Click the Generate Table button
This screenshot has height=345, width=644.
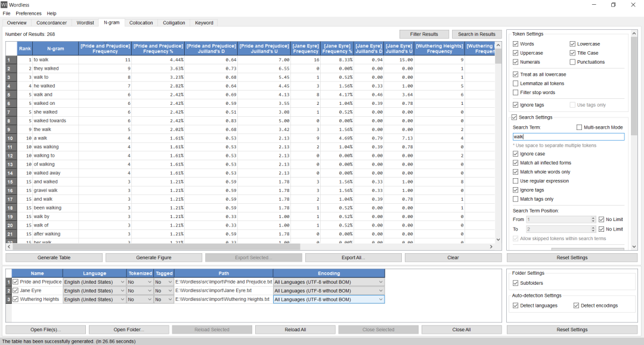pos(54,257)
